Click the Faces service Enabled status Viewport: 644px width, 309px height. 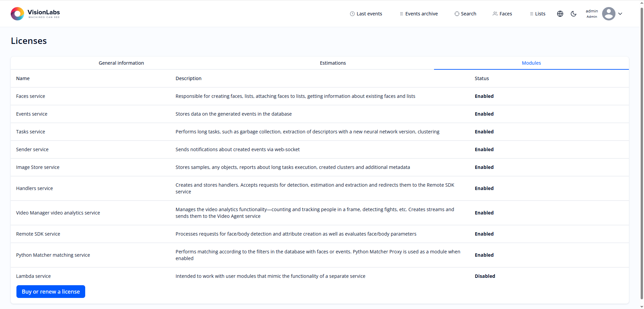click(x=484, y=96)
